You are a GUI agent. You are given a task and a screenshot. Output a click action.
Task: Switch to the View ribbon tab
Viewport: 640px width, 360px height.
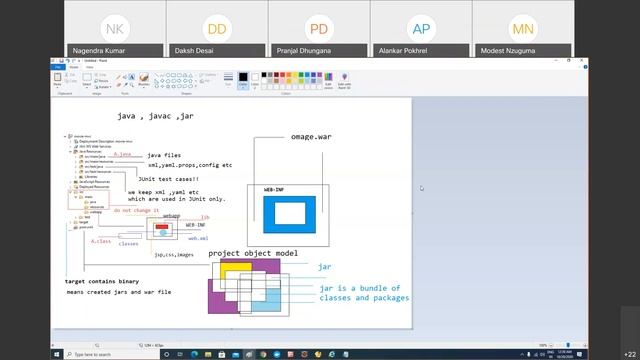(x=90, y=67)
